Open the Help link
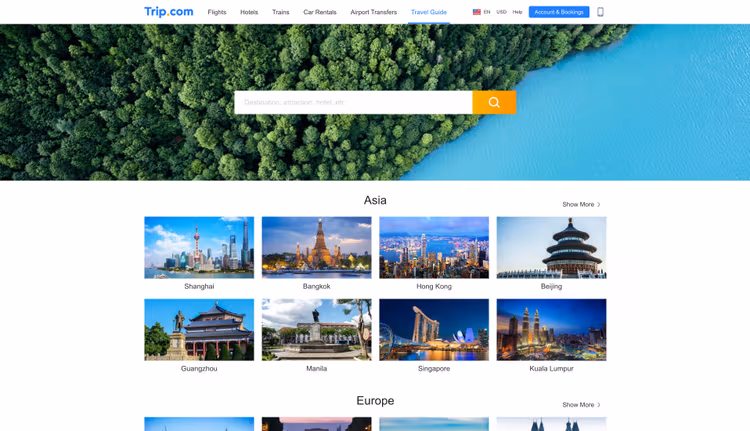 point(518,12)
